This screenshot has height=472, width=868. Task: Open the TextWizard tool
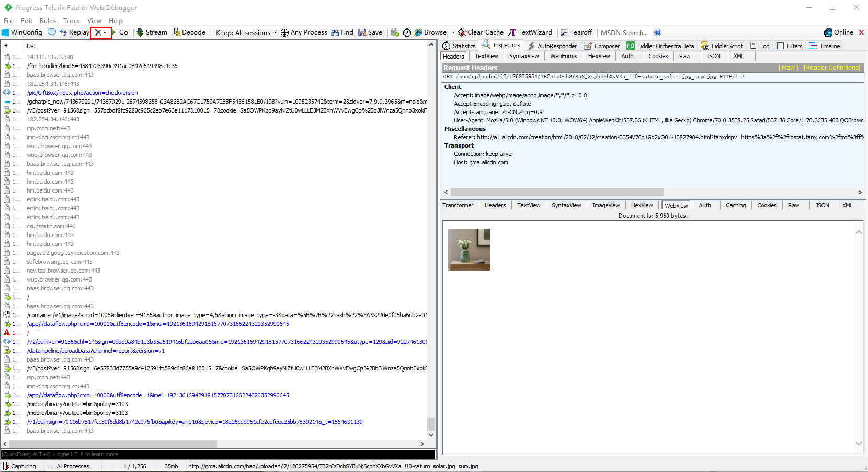pos(530,32)
